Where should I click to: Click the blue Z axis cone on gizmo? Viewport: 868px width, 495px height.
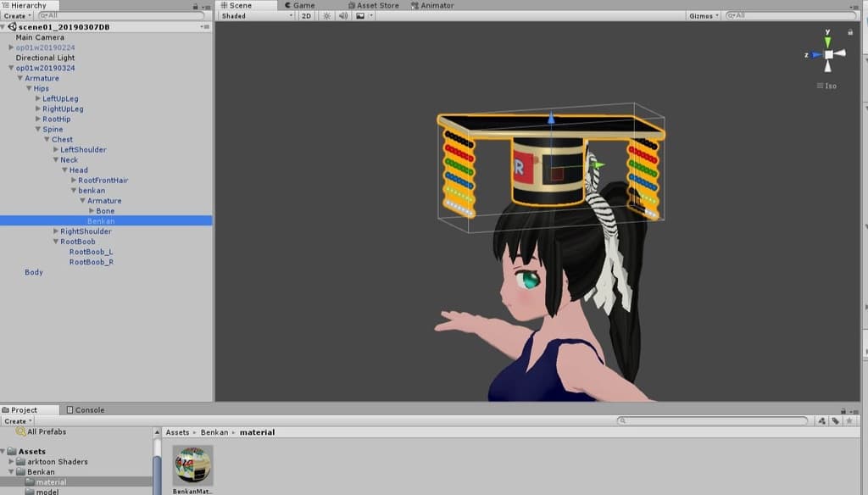(815, 54)
